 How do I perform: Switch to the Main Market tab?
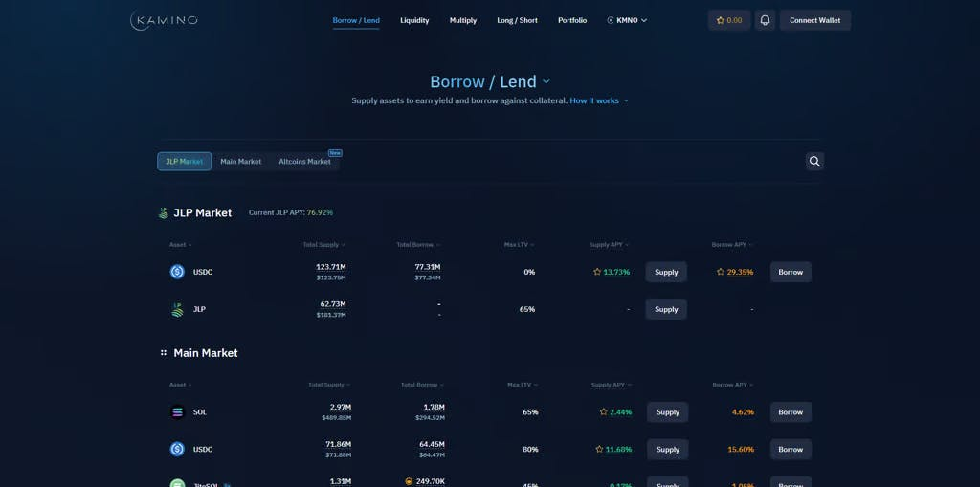click(x=240, y=162)
